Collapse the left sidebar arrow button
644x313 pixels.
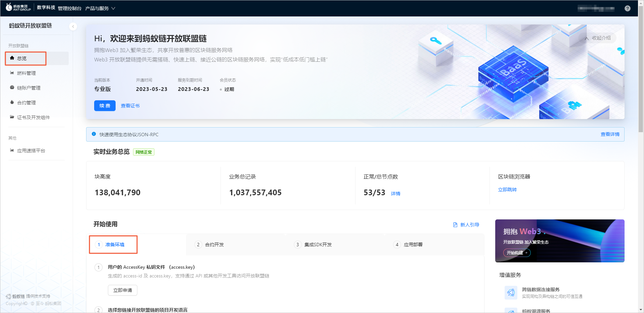pyautogui.click(x=73, y=27)
